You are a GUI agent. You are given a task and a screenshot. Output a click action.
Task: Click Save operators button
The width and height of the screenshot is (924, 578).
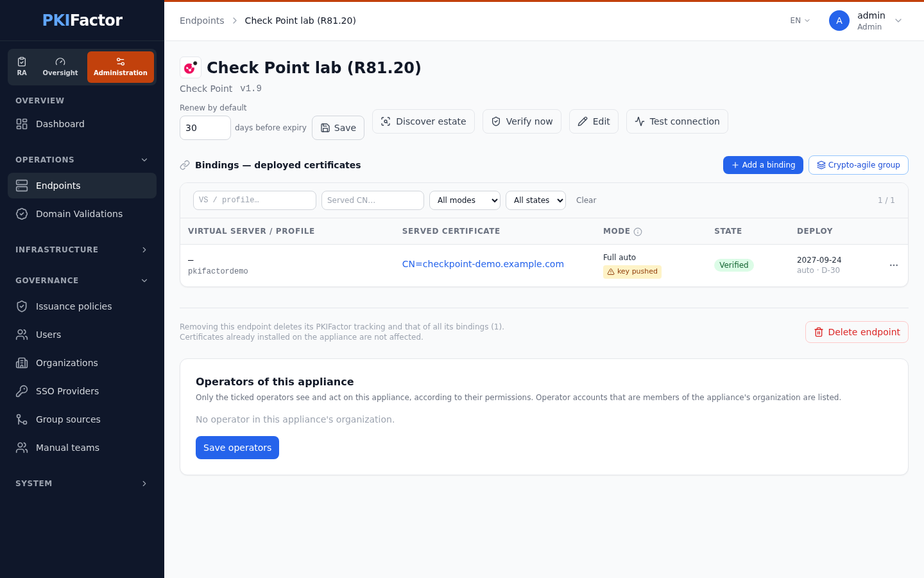pyautogui.click(x=237, y=448)
